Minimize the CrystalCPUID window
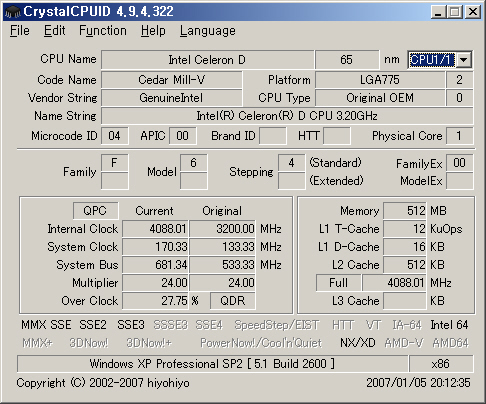 point(438,12)
